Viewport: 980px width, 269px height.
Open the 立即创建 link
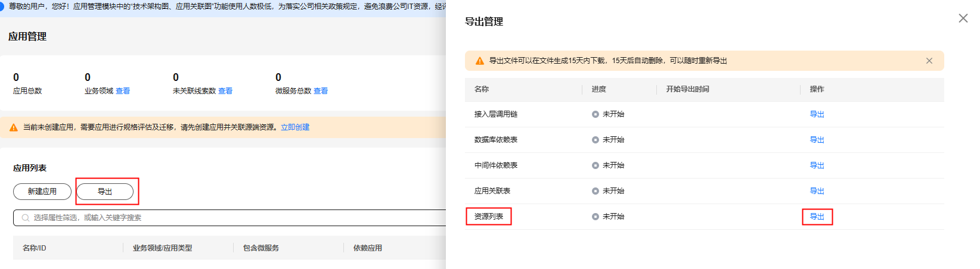click(295, 127)
